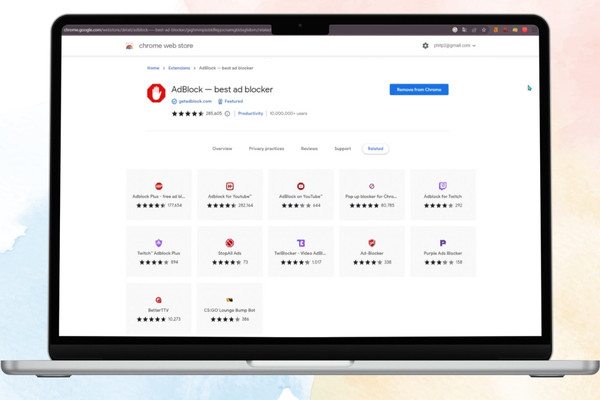Viewport: 600px width, 400px height.
Task: Open the Adblock for Twitch title
Action: click(443, 196)
